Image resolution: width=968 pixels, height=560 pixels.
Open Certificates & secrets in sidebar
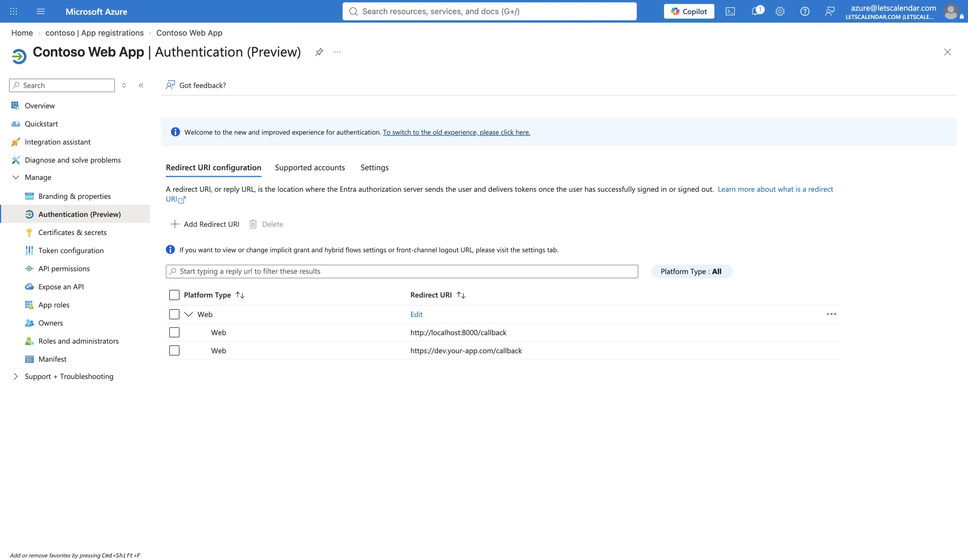click(72, 232)
